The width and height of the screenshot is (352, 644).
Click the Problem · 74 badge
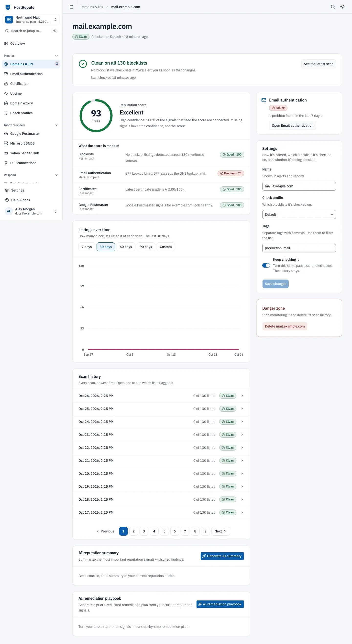(231, 173)
